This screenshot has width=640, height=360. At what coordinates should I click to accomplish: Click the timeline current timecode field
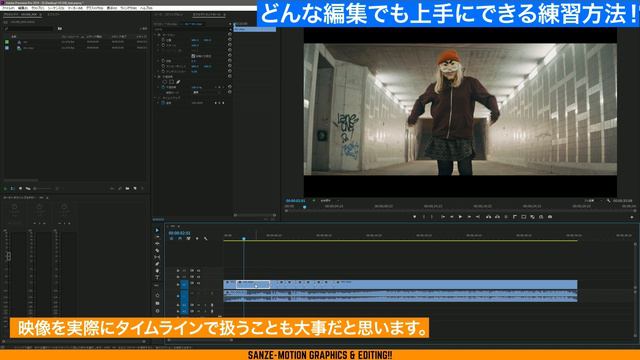[x=179, y=233]
